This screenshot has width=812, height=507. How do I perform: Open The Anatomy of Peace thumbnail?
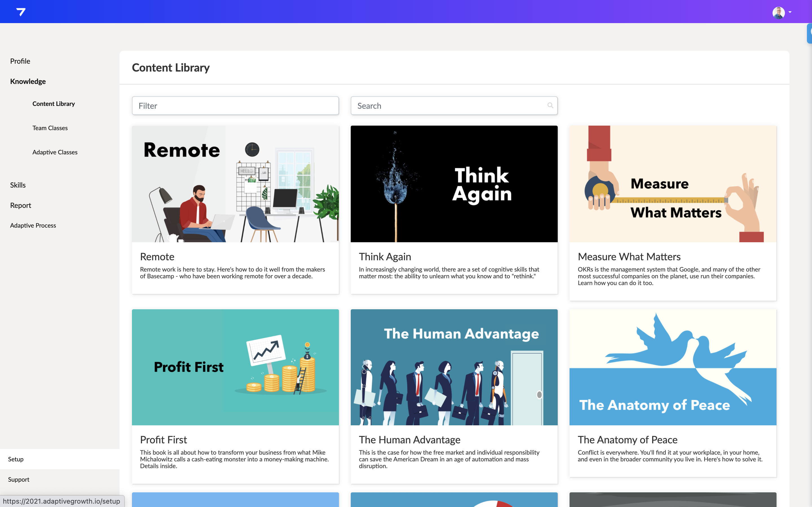[x=673, y=367]
